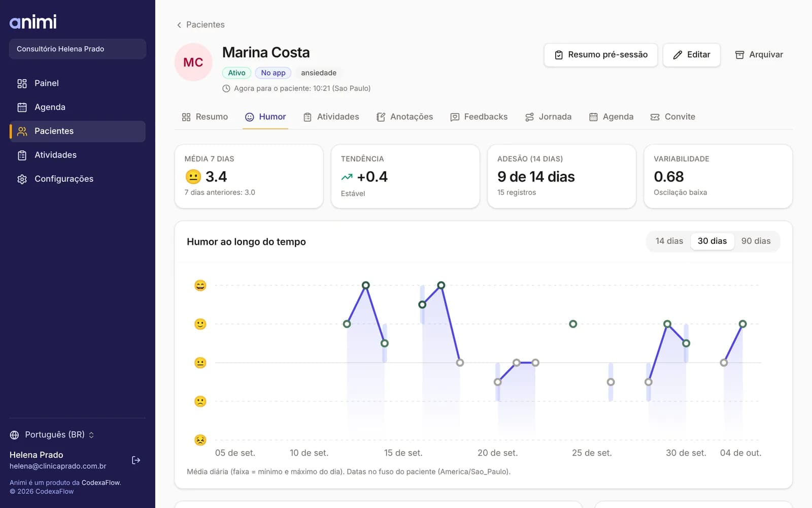Open the Convite tab
Viewport: 812px width, 508px height.
pyautogui.click(x=673, y=117)
